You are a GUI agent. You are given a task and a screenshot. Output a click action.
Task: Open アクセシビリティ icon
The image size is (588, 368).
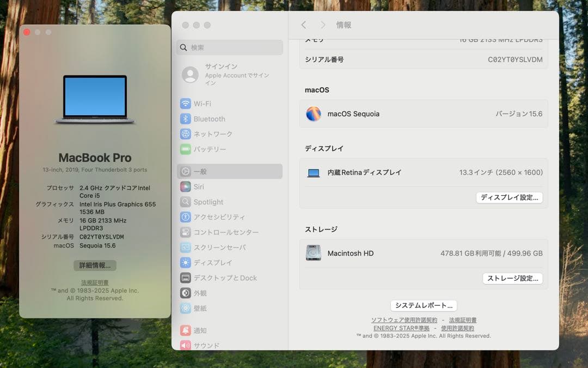click(x=185, y=217)
